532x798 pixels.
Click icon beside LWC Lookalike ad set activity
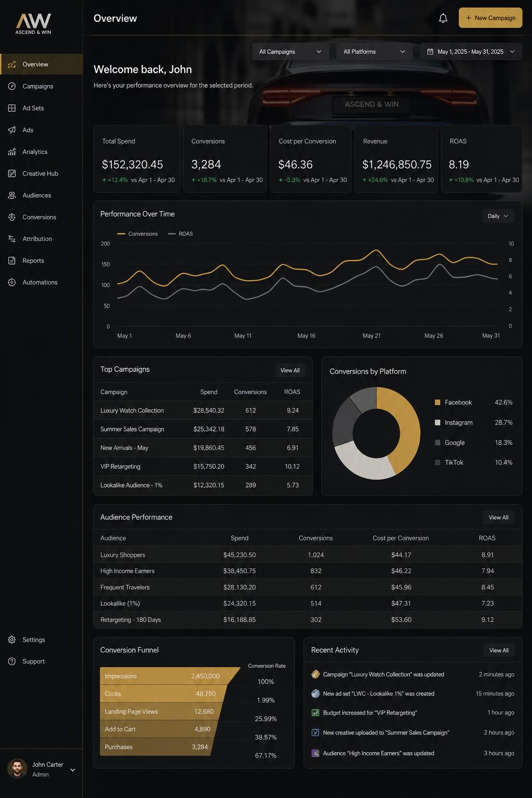315,694
